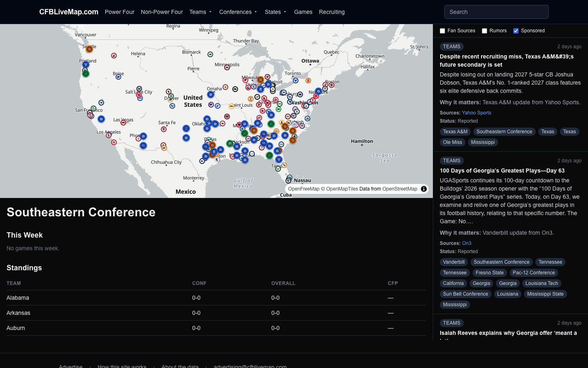Image resolution: width=588 pixels, height=368 pixels.
Task: Open the OpenStreetMap attribution link
Action: coord(400,189)
